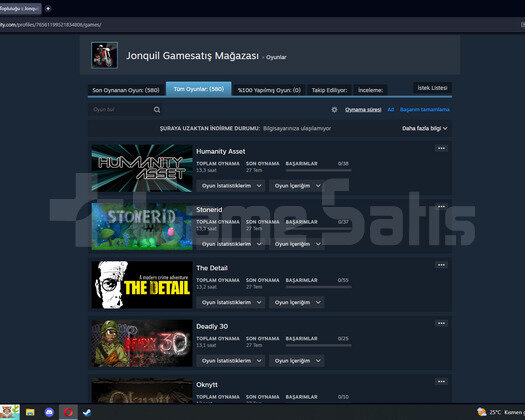Open Deadly 30 game title link
Viewport: 525px width, 420px height.
tap(212, 326)
